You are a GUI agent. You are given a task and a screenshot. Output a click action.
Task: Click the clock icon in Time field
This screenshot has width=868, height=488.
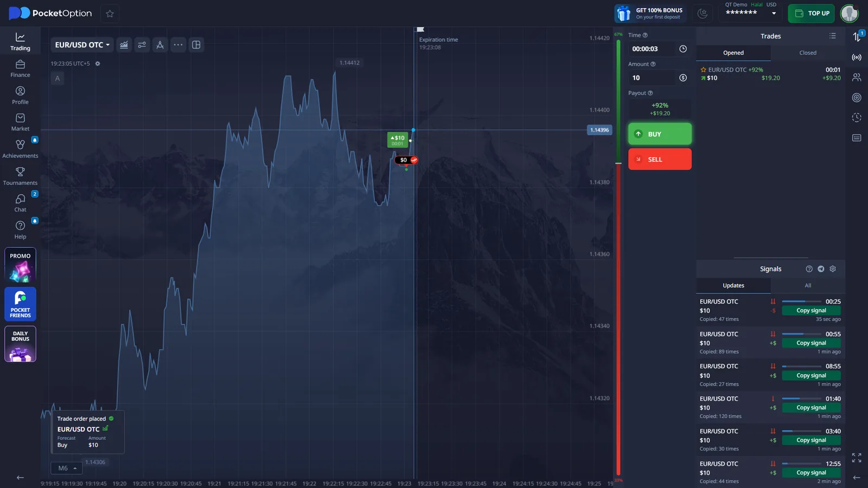tap(683, 49)
